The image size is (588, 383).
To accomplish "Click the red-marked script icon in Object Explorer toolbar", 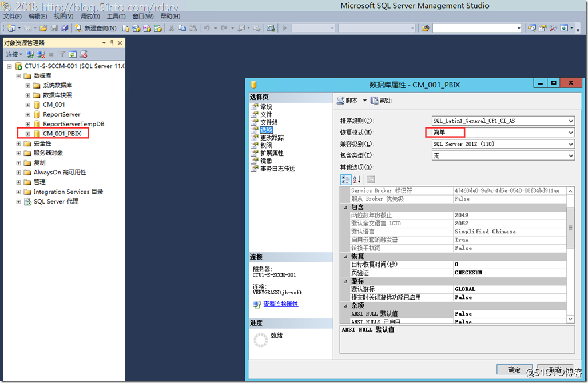I will pos(84,54).
